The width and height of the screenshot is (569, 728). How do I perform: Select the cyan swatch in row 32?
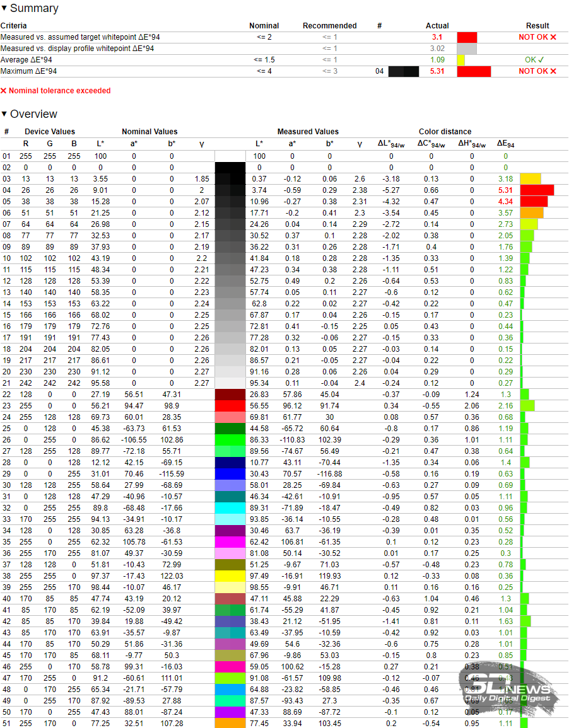[230, 508]
